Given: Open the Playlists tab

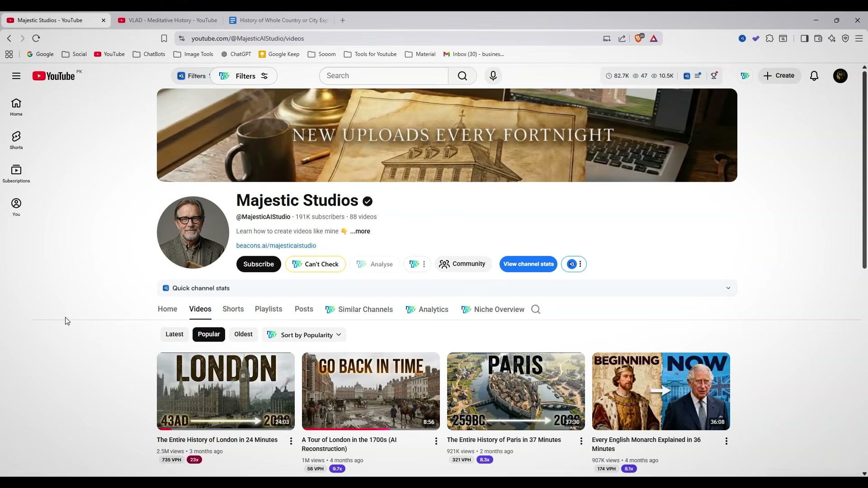Looking at the screenshot, I should point(269,310).
